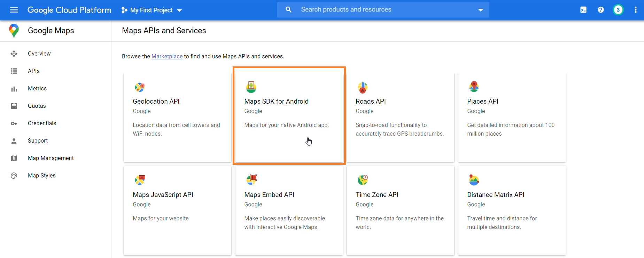The height and width of the screenshot is (258, 644).
Task: Click the Map Management icon
Action: pyautogui.click(x=14, y=158)
